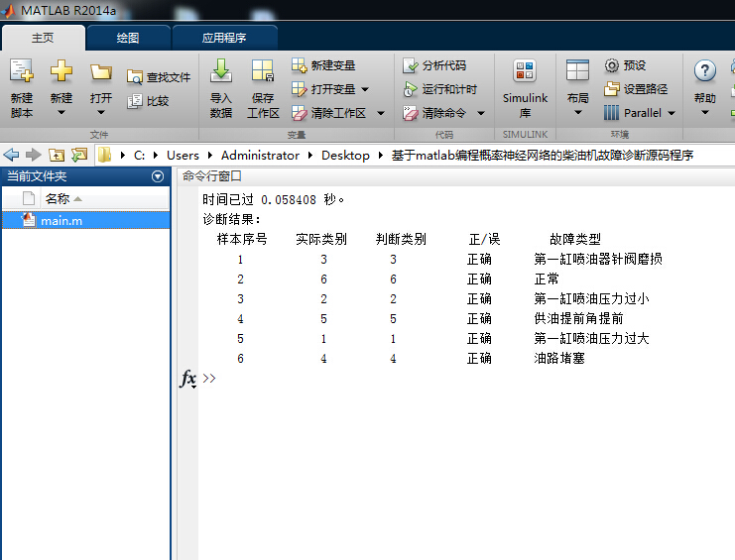Open the Simulink Library icon
The image size is (735, 560).
[x=525, y=71]
